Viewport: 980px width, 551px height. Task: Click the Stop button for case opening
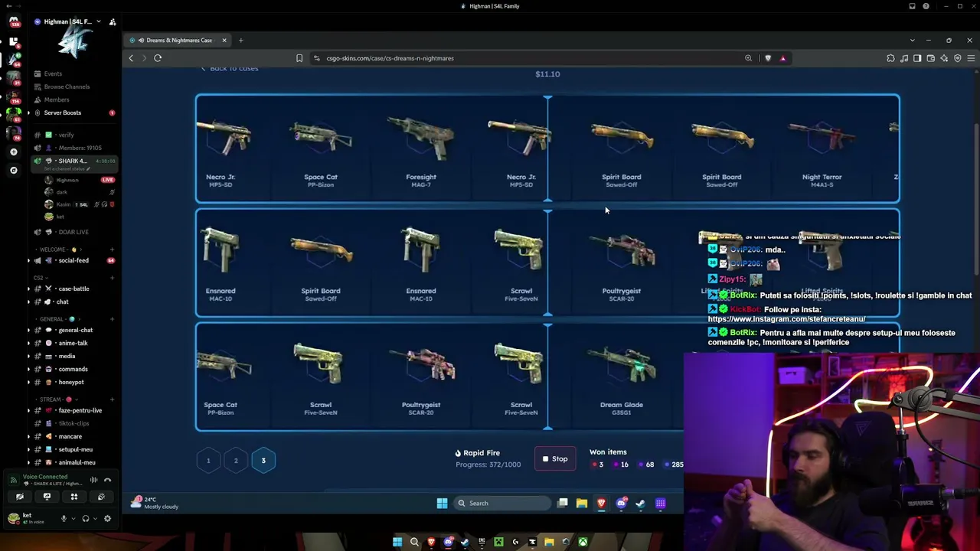point(555,459)
